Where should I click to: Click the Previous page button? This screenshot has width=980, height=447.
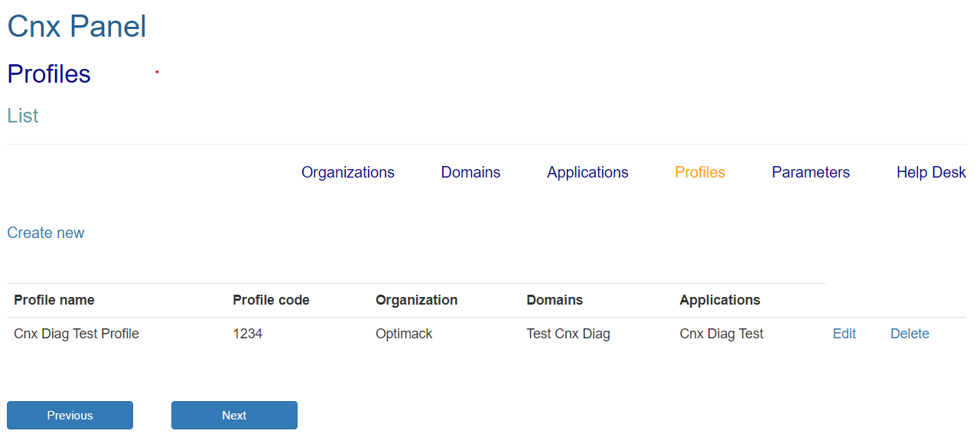click(x=70, y=415)
